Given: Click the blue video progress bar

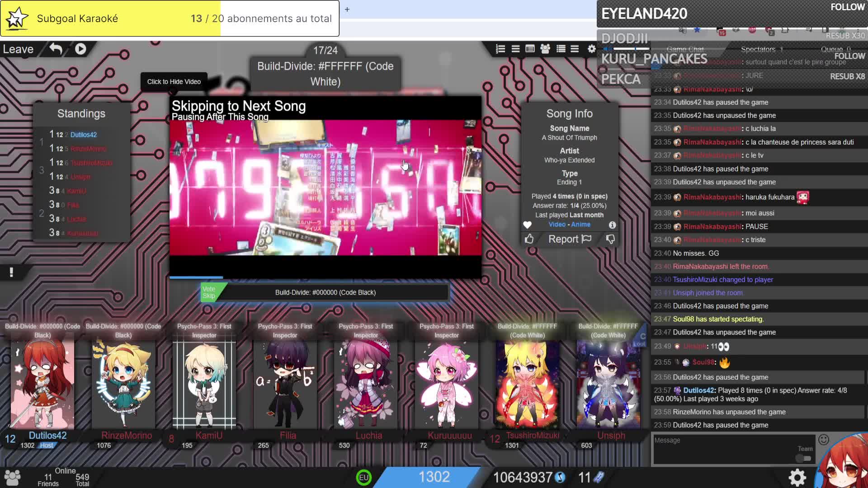Looking at the screenshot, I should 196,277.
